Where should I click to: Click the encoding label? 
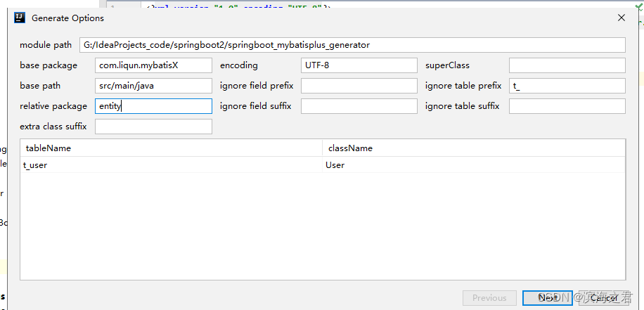point(239,65)
